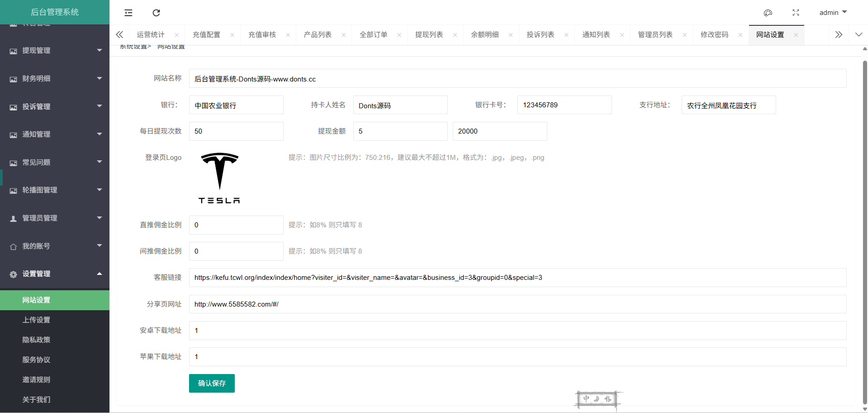Toggle fullscreen mode icon
868x413 pixels.
click(x=796, y=13)
